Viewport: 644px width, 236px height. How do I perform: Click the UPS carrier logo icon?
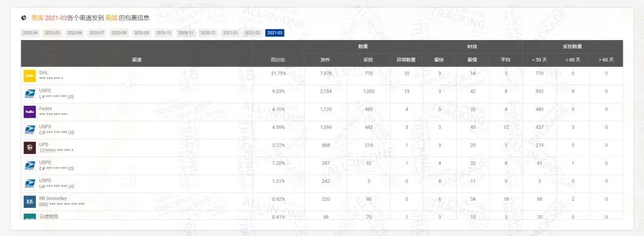(x=30, y=148)
